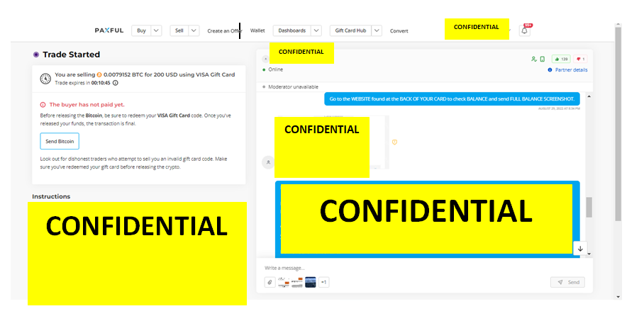Screen dimensions: 644x316
Task: Click the page vertical scrollbar thumb
Action: click(x=618, y=123)
